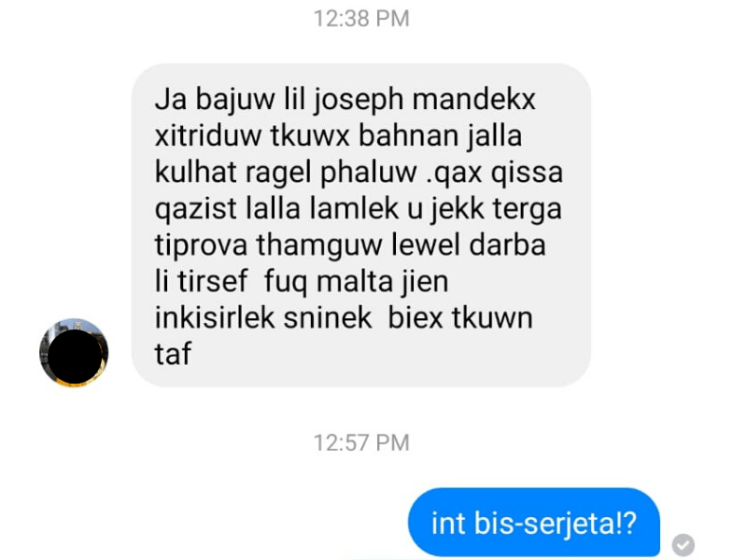Tap the 12:38 PM timestamp
Screen dimensions: 747x560
361,19
